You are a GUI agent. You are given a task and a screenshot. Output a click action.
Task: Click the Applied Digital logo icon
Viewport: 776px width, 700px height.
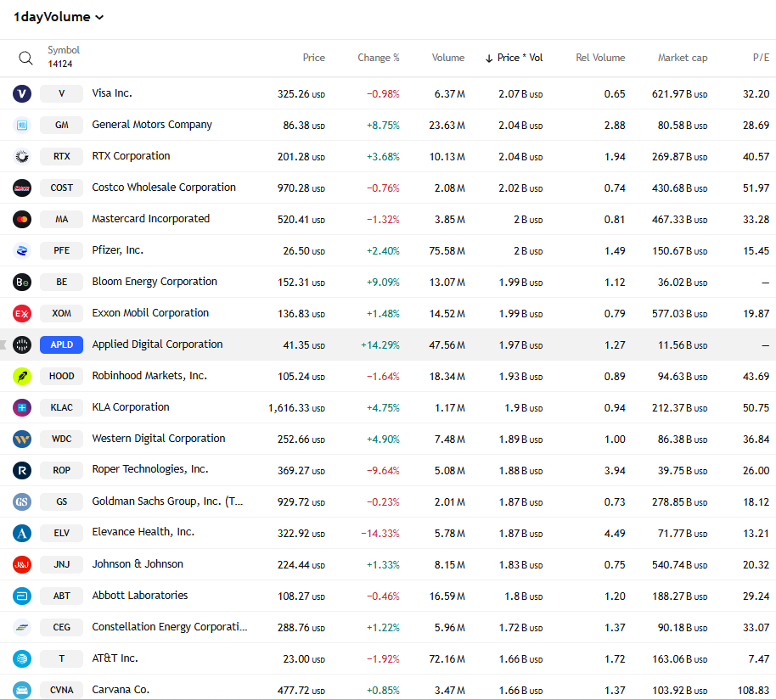click(x=22, y=344)
